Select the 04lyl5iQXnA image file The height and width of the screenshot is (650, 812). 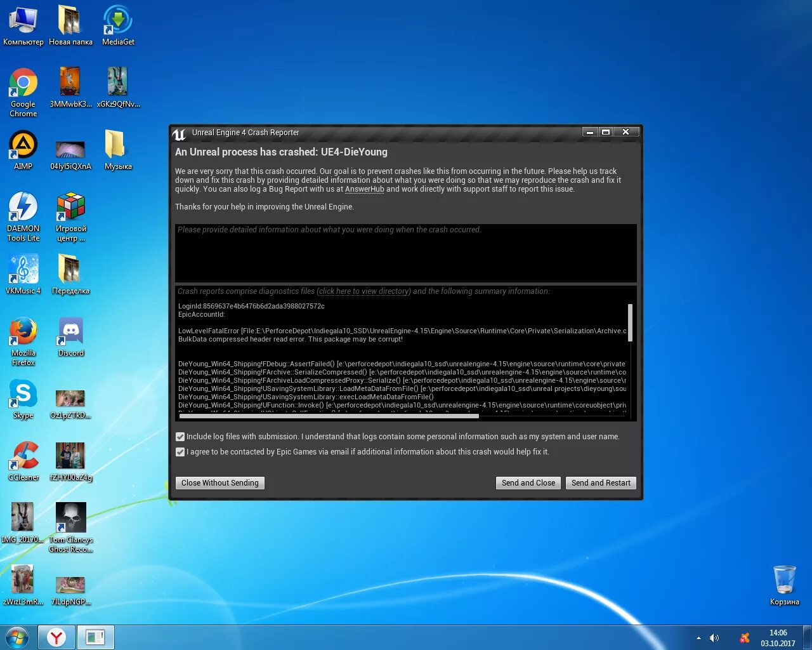click(x=70, y=155)
